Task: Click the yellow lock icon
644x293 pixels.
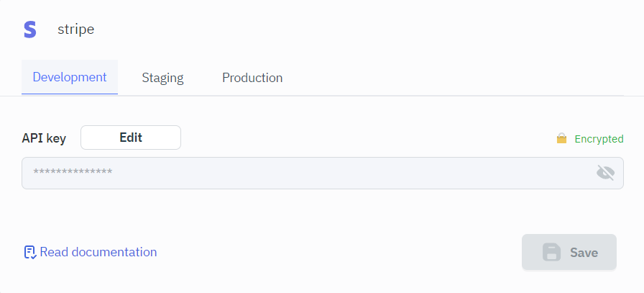Action: [561, 139]
